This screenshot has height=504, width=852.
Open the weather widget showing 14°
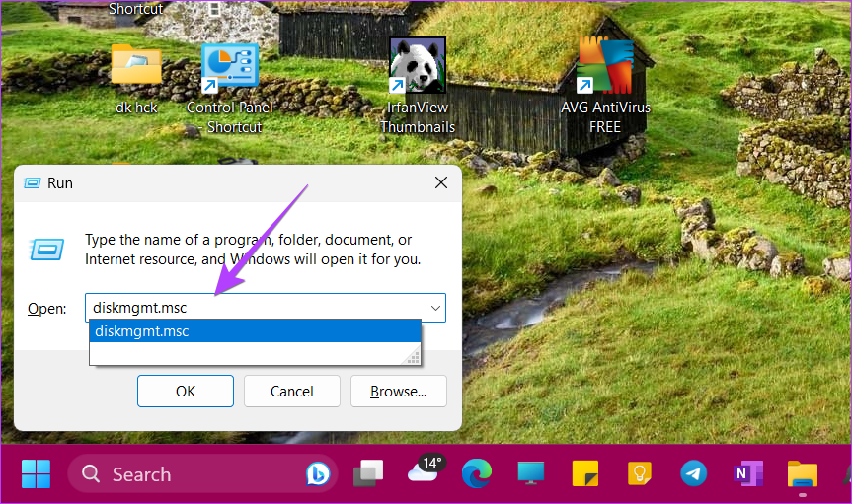[x=423, y=472]
